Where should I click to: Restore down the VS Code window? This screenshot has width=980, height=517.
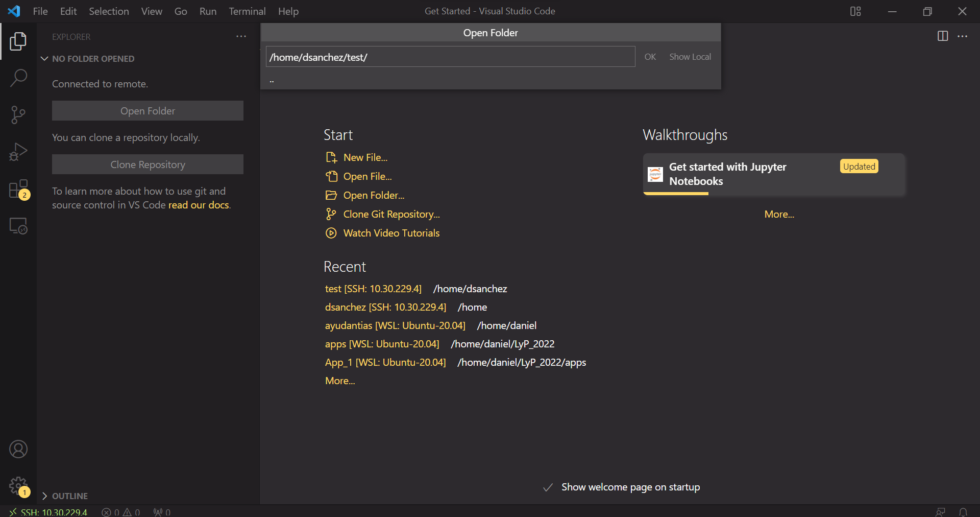coord(927,11)
